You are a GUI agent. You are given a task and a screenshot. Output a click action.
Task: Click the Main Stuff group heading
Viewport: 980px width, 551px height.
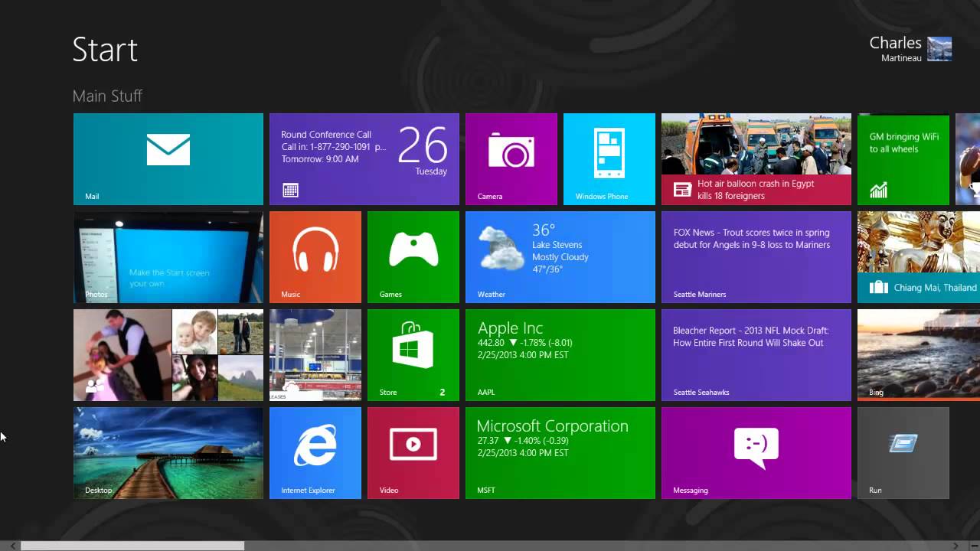click(x=107, y=96)
